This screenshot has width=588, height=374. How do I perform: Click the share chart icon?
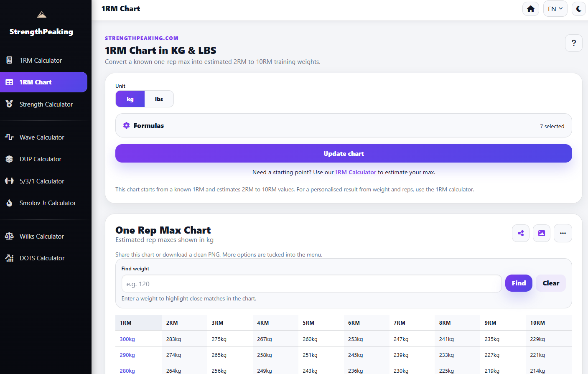click(521, 233)
